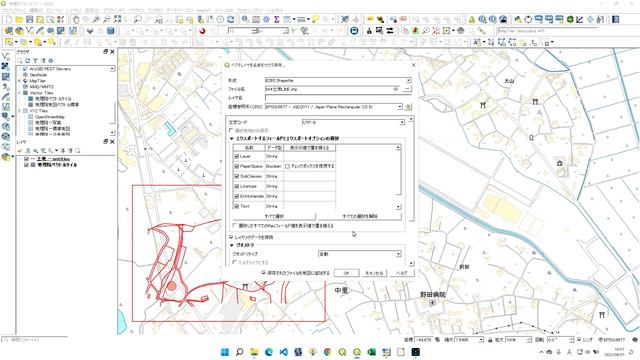Select the Zoom Out magnifier tool

[x=107, y=19]
